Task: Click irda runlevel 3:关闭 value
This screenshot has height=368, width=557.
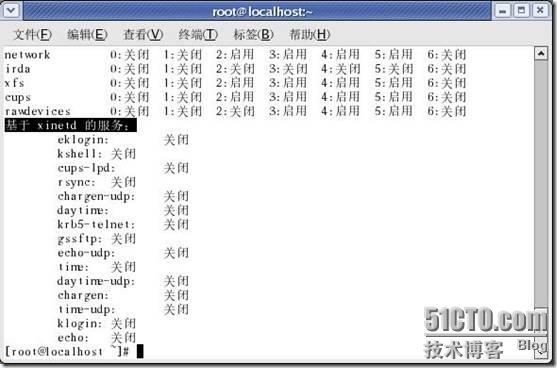Action: point(288,69)
